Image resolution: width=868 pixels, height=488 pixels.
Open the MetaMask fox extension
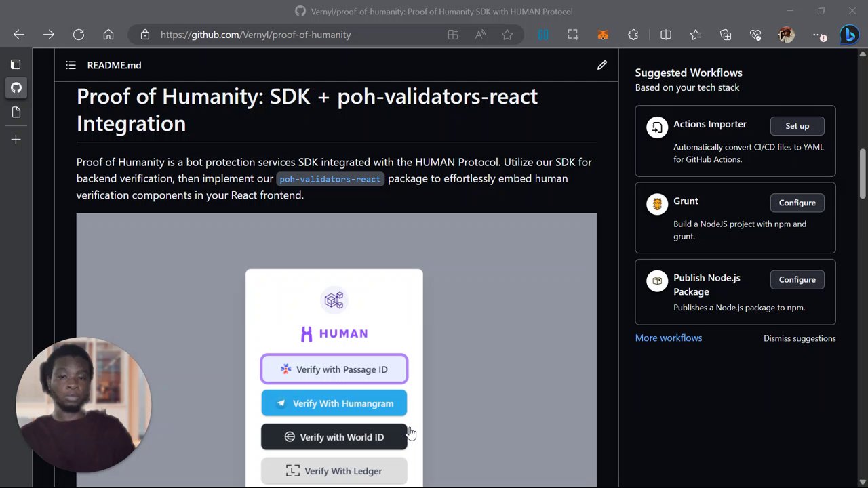[x=603, y=35]
